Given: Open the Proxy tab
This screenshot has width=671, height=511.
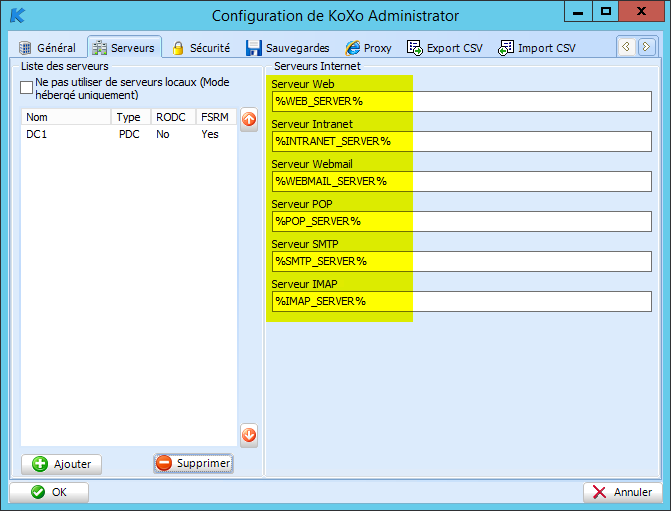Looking at the screenshot, I should pos(368,48).
